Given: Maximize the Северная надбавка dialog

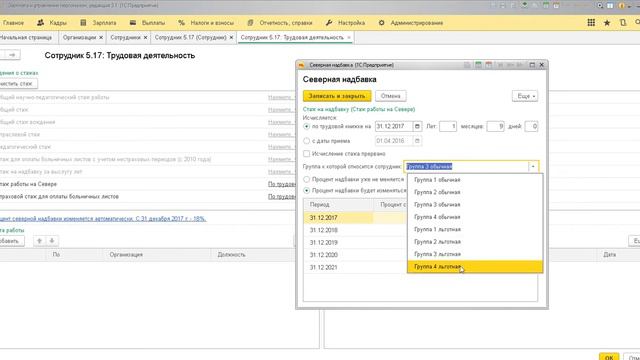Looking at the screenshot, I should (532, 65).
